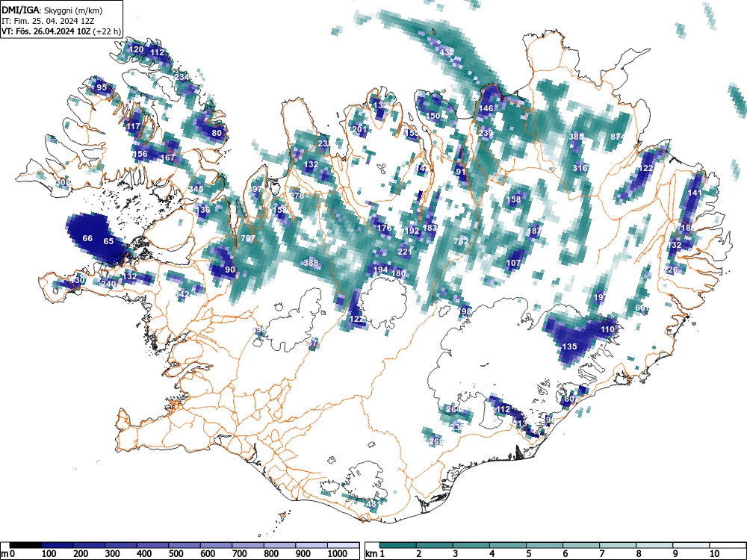The image size is (747, 560).
Task: Click the '120' value in the Westfjords
Action: pos(136,49)
